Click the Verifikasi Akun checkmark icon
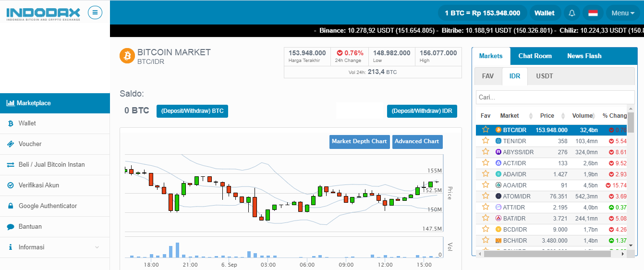This screenshot has width=644, height=270. coord(11,185)
